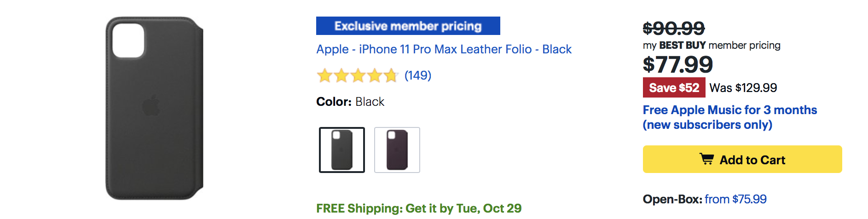Click the star rating icons
Screen dimensions: 868x219
click(358, 75)
